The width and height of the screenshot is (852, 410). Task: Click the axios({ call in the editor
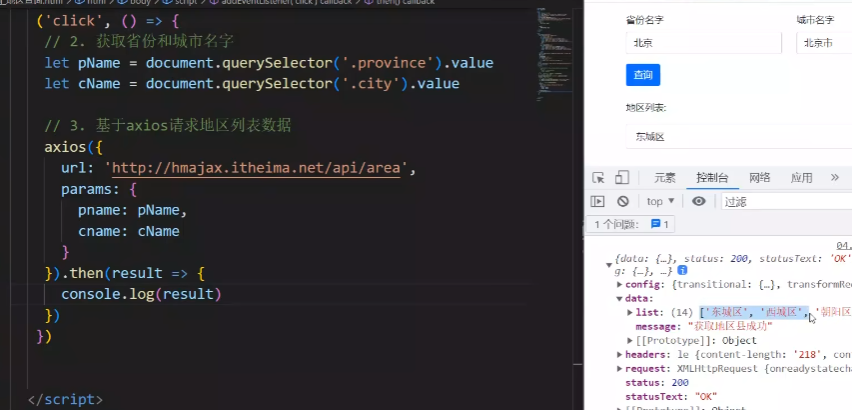point(73,147)
